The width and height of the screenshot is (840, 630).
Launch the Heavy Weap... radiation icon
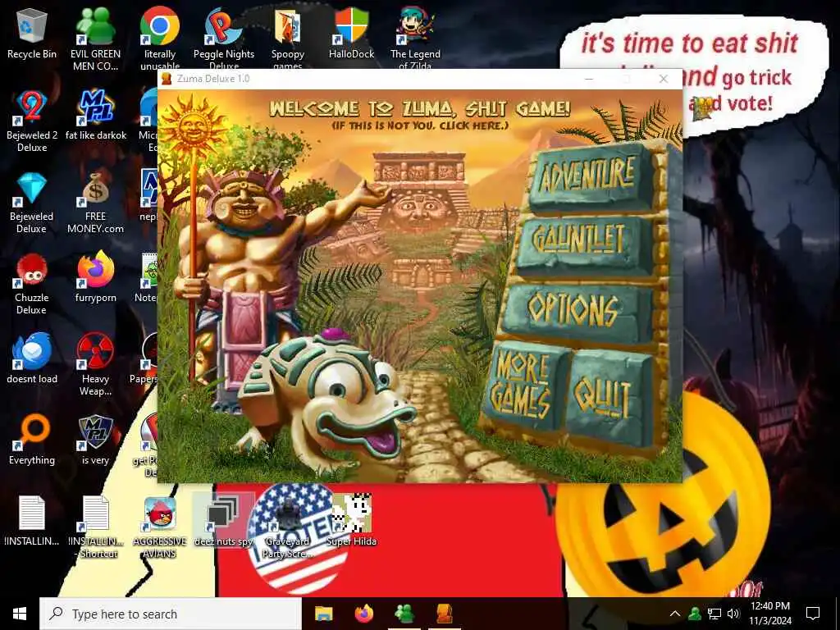95,364
